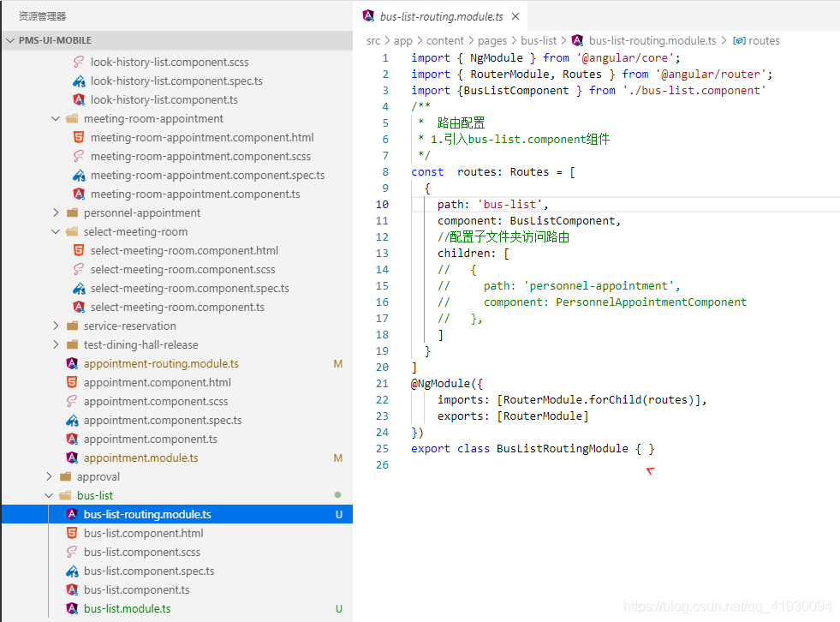Screen dimensions: 840x622
Task: Click the Angular icon in the editor tab
Action: pyautogui.click(x=368, y=15)
